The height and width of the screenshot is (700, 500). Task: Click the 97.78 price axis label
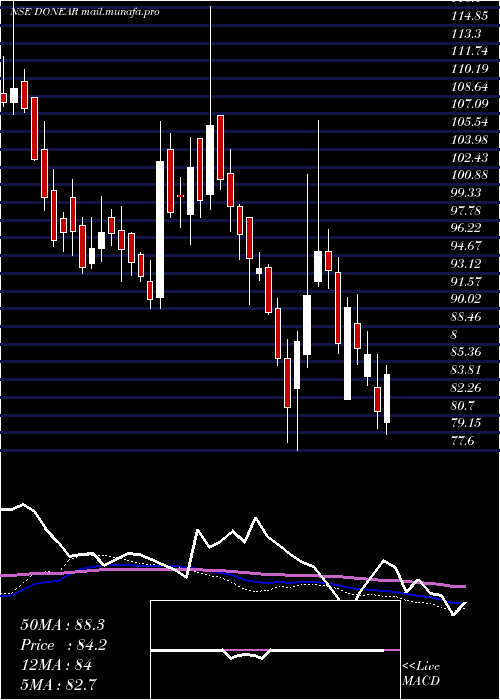click(x=467, y=211)
